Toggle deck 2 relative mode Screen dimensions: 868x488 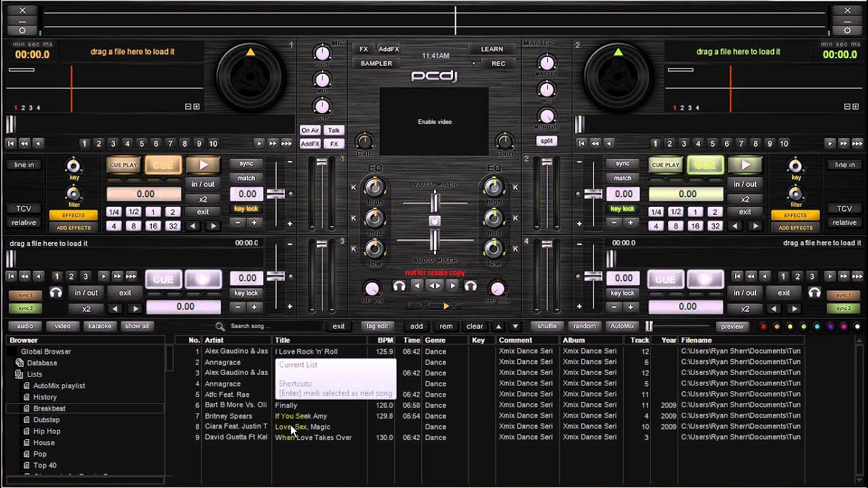[x=844, y=222]
